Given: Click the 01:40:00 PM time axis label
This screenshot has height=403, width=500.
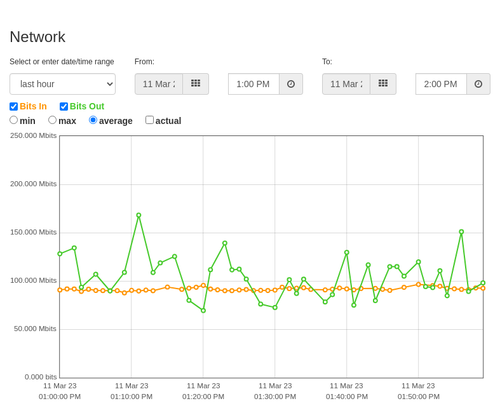Looking at the screenshot, I should click(347, 397).
